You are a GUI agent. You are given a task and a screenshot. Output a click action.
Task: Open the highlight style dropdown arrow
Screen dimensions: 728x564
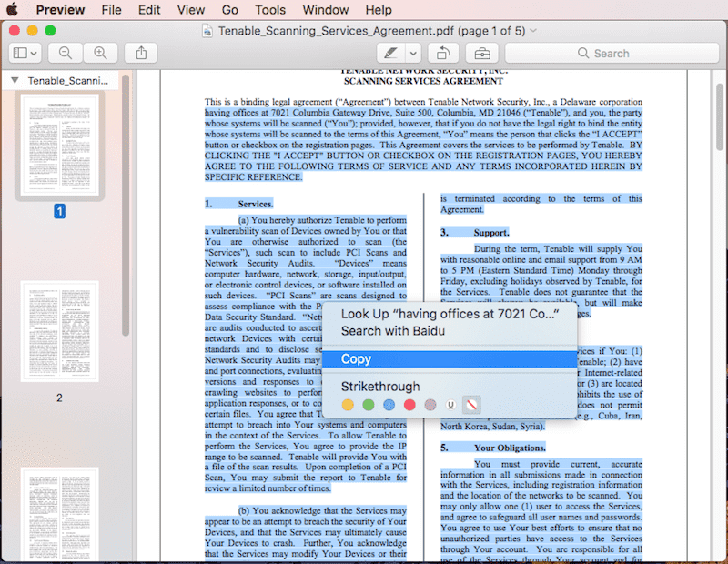(413, 54)
